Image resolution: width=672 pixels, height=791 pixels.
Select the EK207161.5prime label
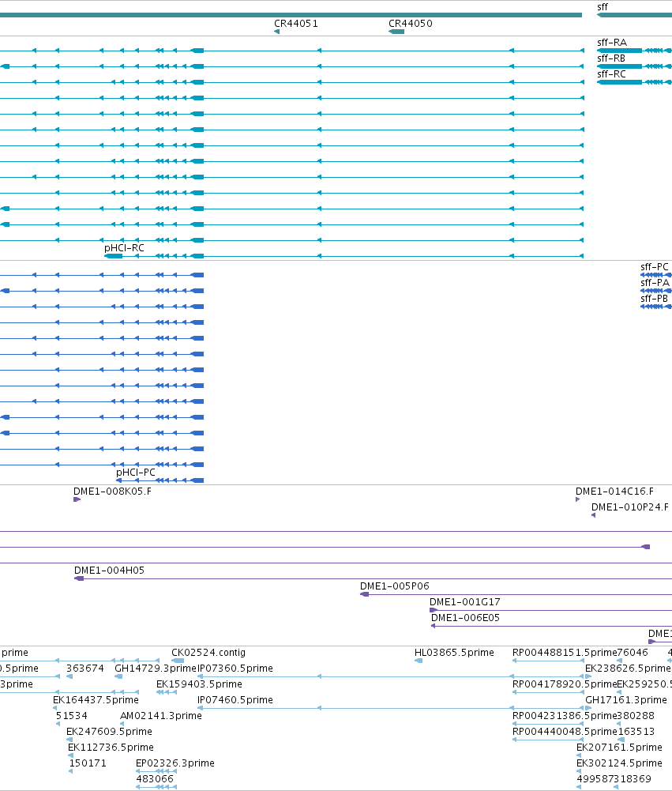coord(620,748)
